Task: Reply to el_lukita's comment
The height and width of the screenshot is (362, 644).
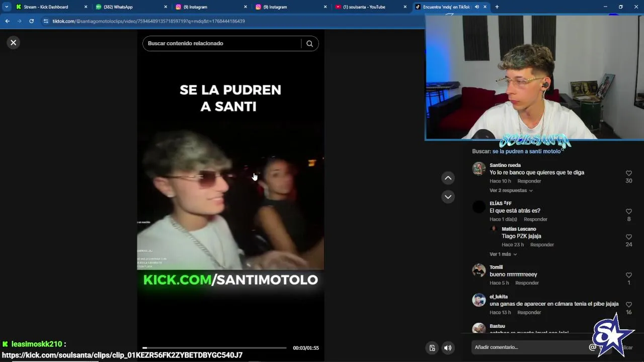Action: [x=529, y=312]
